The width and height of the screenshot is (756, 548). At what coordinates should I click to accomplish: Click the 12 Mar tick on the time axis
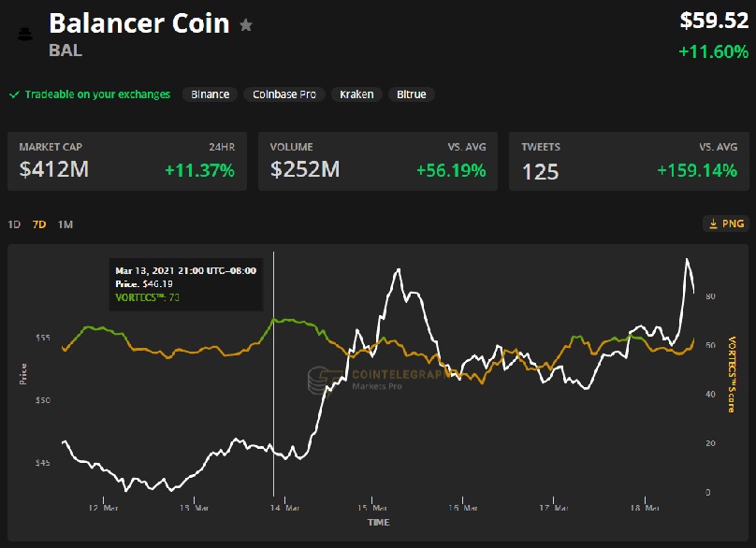103,508
